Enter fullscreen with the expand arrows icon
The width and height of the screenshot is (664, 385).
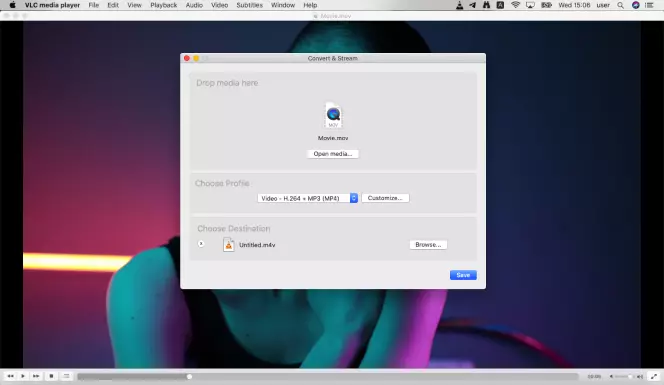(654, 376)
